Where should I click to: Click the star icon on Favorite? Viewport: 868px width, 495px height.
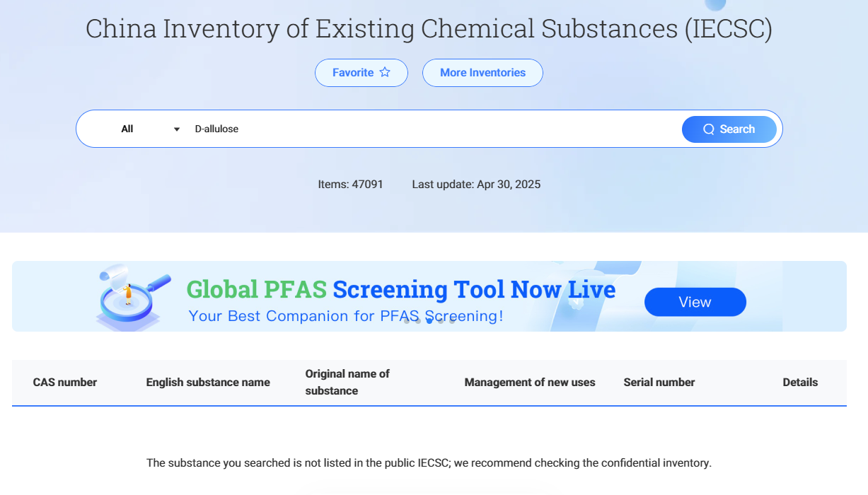[385, 72]
